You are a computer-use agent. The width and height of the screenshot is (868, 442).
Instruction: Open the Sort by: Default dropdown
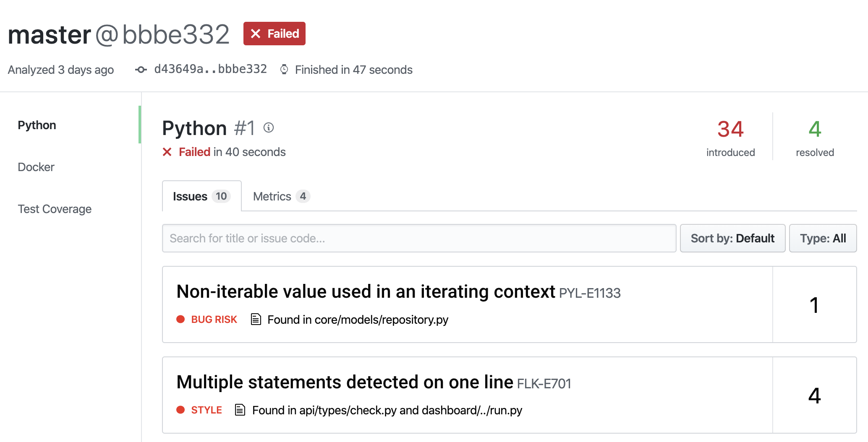732,238
